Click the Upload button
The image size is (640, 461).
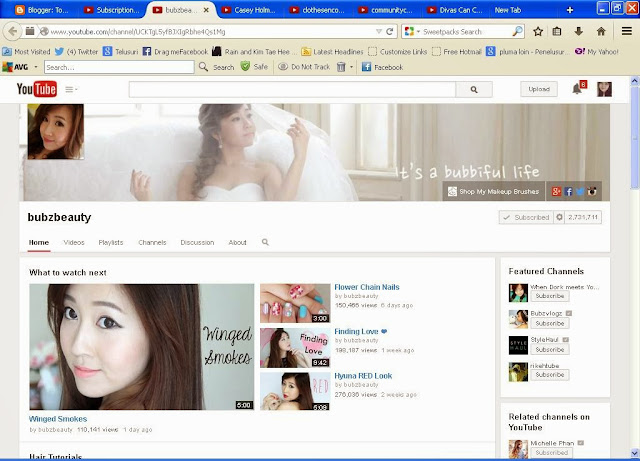click(539, 89)
